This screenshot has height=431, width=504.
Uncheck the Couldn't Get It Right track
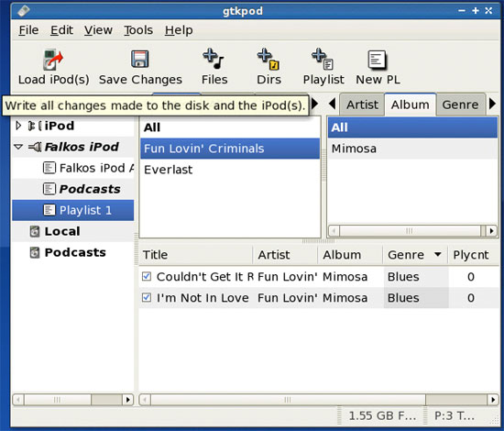[147, 276]
